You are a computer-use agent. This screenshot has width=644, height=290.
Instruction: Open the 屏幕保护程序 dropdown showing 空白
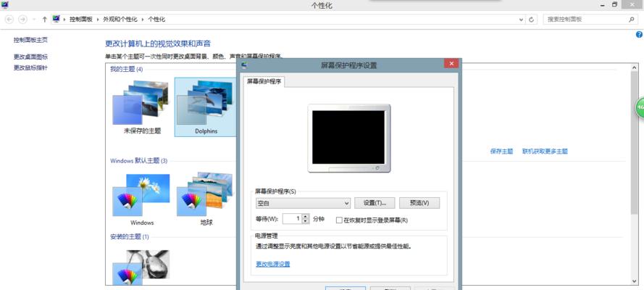303,203
